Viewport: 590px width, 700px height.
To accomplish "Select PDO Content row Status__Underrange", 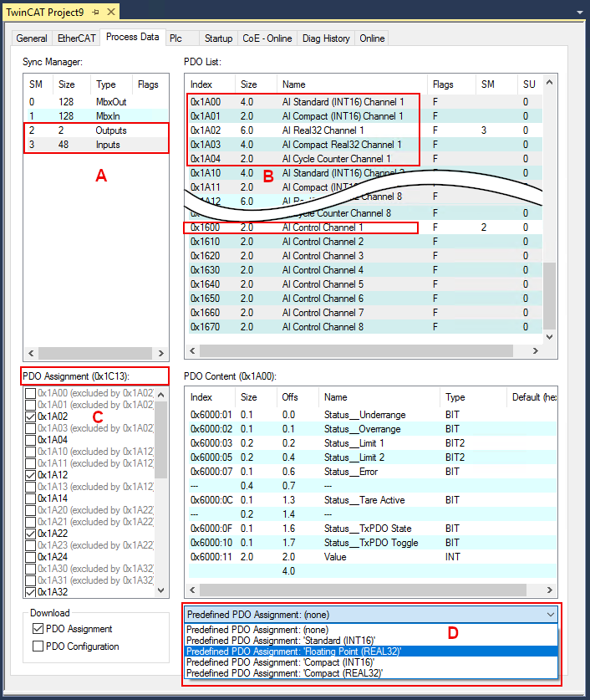I will (372, 415).
